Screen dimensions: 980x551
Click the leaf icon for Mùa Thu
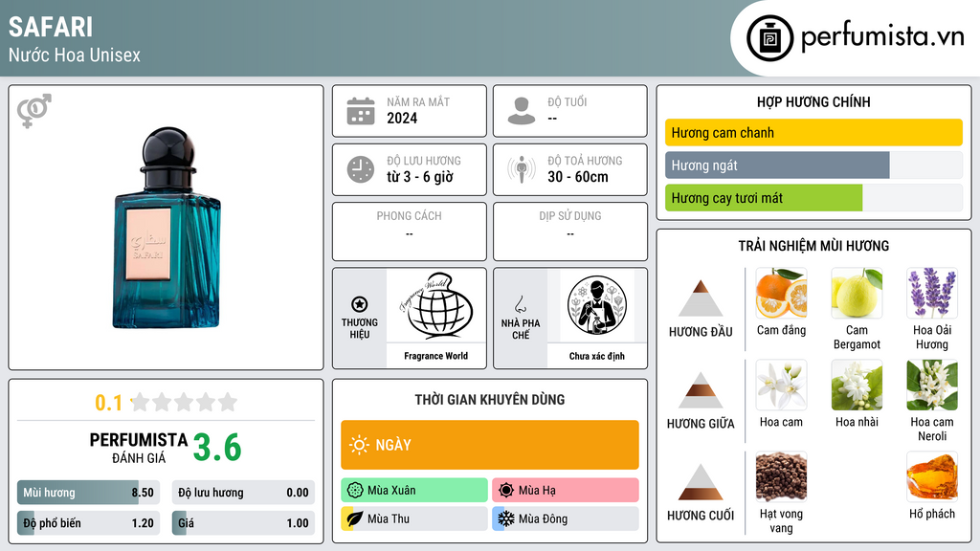(355, 518)
